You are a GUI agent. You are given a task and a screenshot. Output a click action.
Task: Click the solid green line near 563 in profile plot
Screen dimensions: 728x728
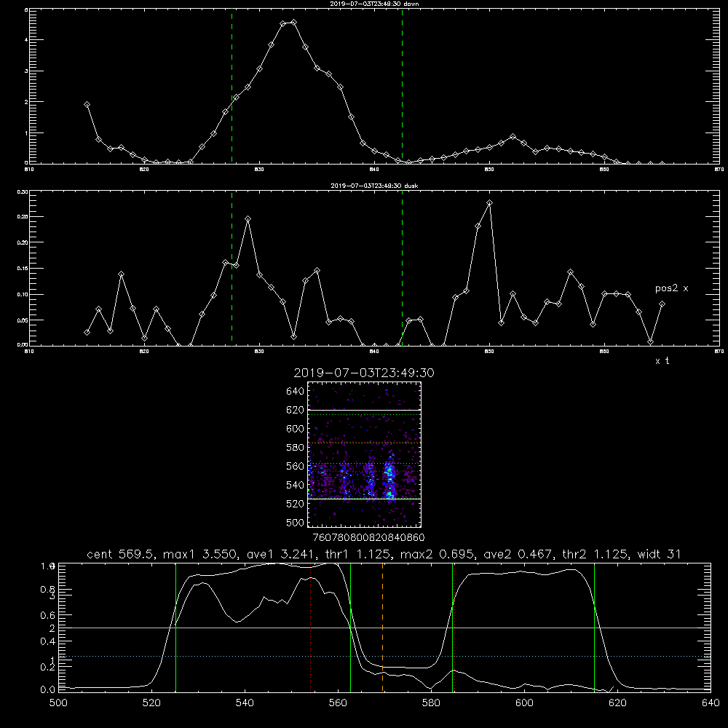(x=351, y=628)
